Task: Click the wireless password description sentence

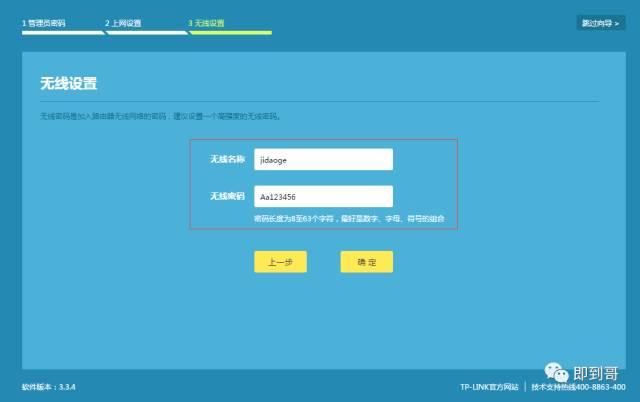Action: (160, 116)
